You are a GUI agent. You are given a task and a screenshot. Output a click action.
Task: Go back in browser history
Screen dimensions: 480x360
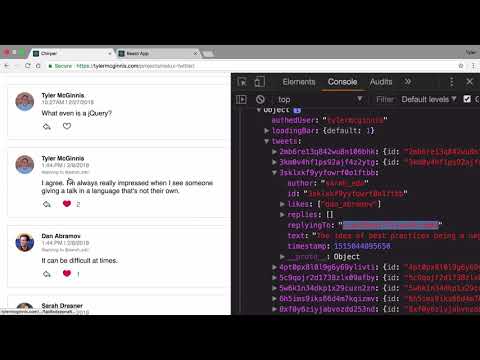coord(7,66)
